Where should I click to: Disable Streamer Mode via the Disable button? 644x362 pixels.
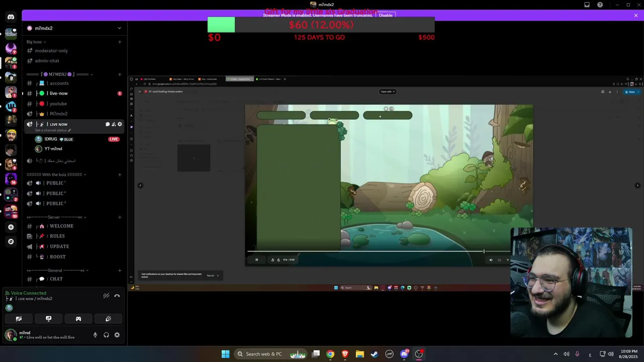tap(386, 15)
